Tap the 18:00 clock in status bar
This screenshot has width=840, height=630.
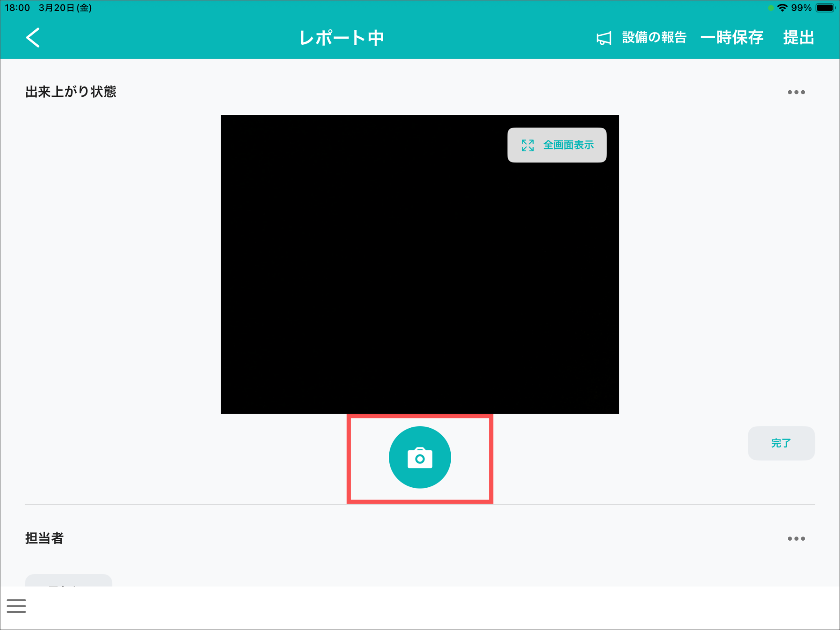[x=17, y=8]
